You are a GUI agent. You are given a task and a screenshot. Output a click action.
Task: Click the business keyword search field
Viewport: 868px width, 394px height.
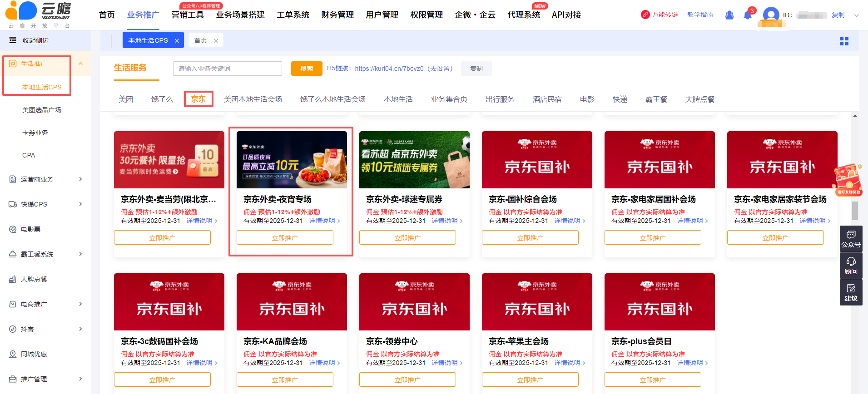pyautogui.click(x=227, y=69)
